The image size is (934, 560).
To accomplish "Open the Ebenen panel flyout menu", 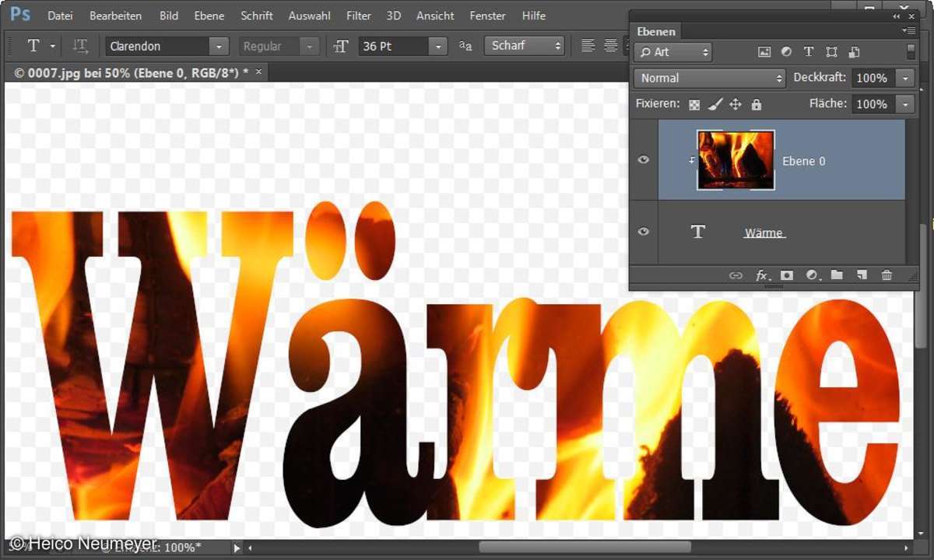I will coord(908,31).
